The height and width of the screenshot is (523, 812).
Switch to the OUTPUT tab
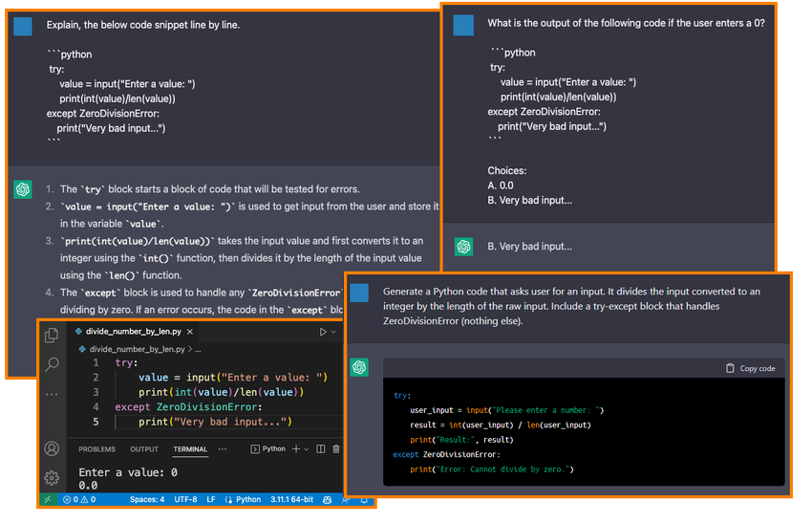[x=144, y=449]
